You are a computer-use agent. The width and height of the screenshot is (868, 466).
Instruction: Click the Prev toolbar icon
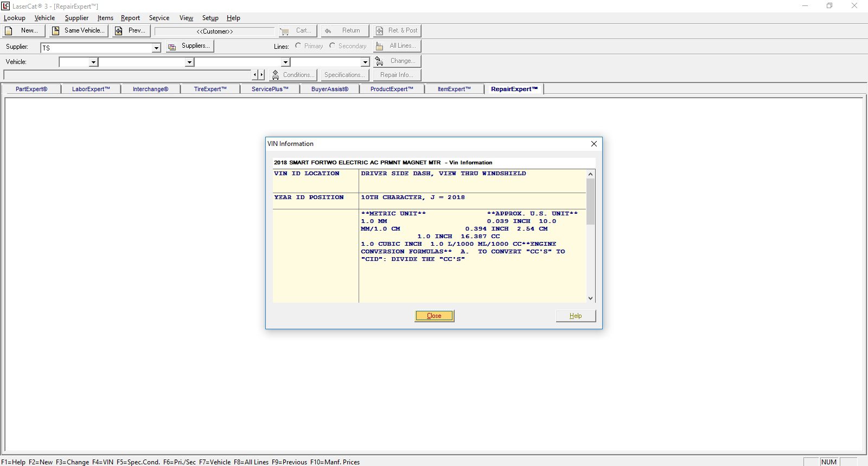(119, 31)
